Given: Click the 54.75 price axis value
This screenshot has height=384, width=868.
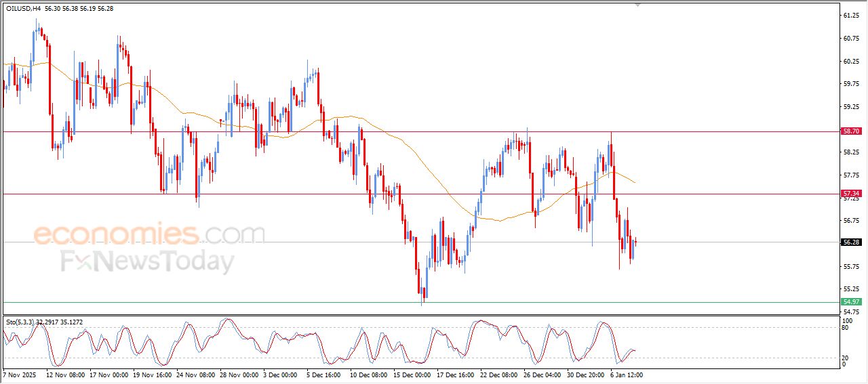Looking at the screenshot, I should coord(850,312).
